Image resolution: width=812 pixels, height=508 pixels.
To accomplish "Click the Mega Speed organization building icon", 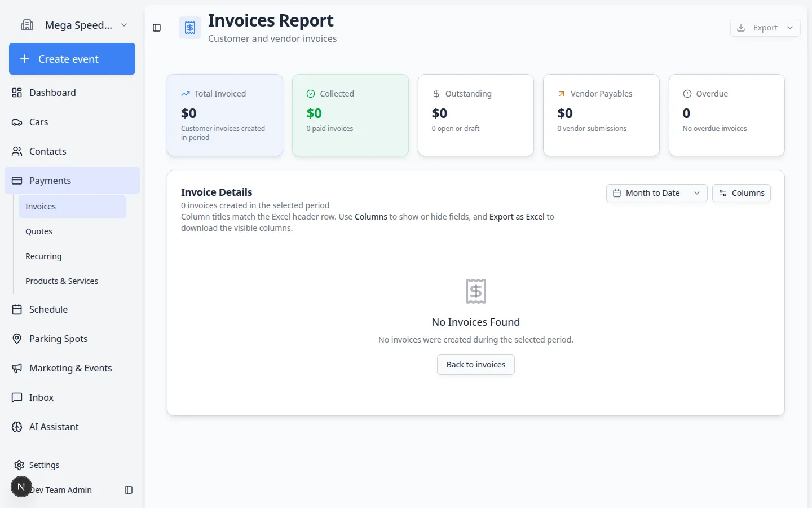I will tap(27, 25).
